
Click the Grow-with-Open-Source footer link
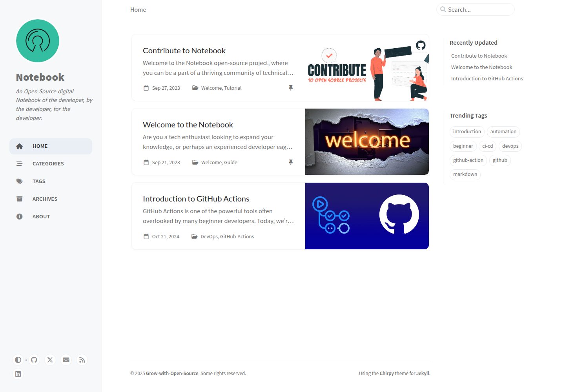tap(172, 374)
